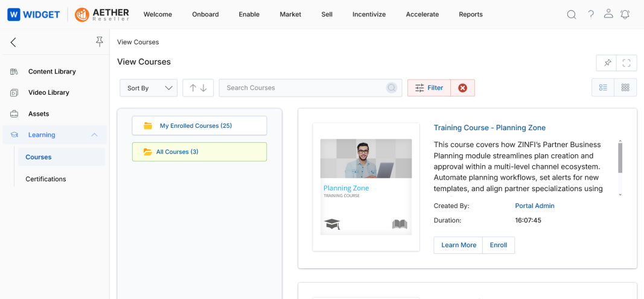Open the Sell menu

click(x=327, y=14)
